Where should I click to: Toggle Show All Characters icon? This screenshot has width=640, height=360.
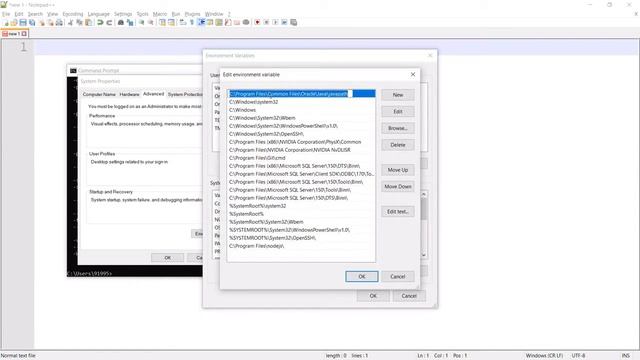point(192,22)
